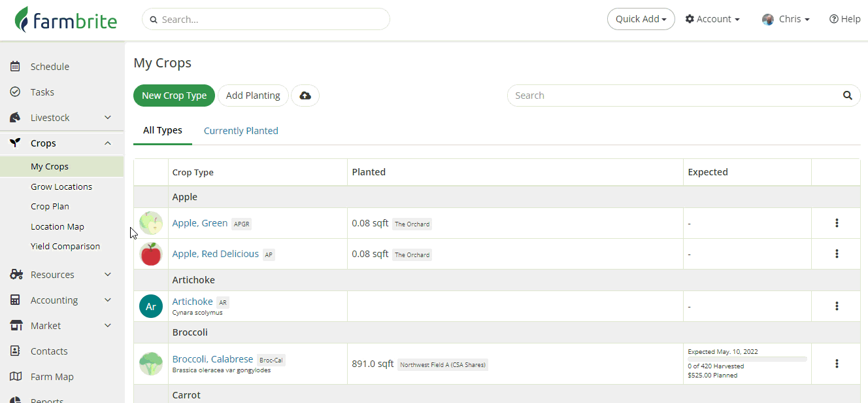Click the cloud upload import icon

[x=305, y=96]
